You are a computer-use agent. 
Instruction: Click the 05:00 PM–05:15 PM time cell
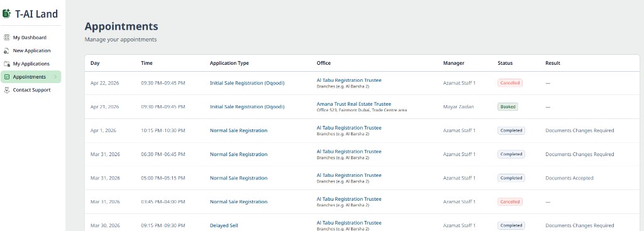(163, 178)
